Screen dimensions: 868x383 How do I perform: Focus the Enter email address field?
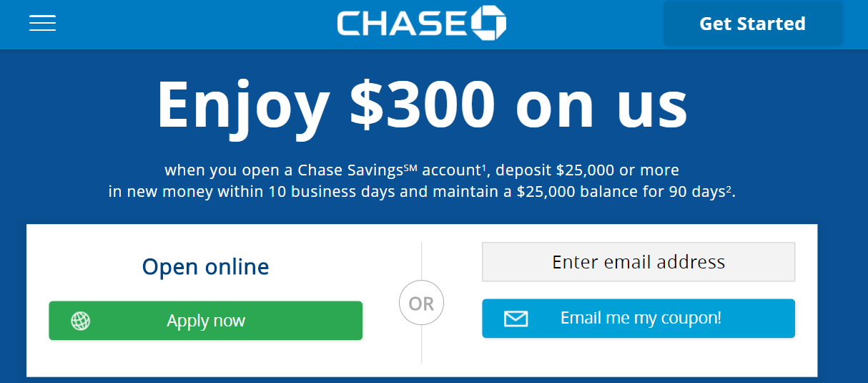(x=638, y=262)
